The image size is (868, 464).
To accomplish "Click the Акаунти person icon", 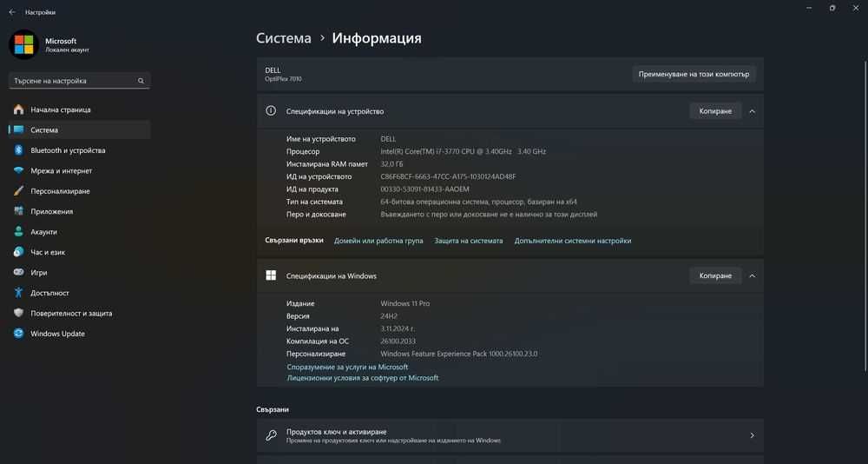I will tap(18, 232).
